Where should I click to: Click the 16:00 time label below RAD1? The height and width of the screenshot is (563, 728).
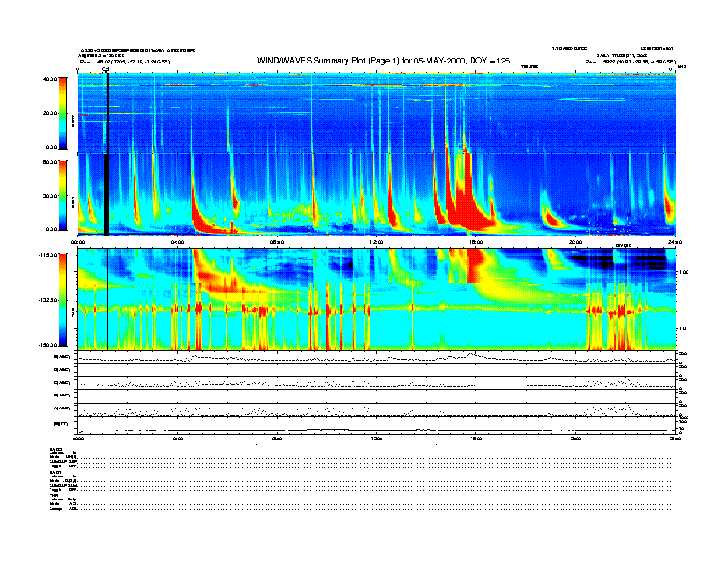tap(476, 242)
